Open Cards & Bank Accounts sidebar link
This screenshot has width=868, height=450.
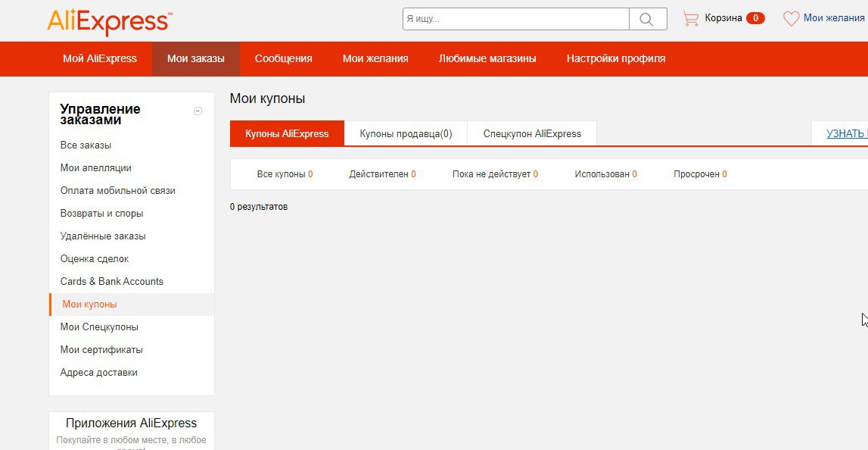click(112, 282)
